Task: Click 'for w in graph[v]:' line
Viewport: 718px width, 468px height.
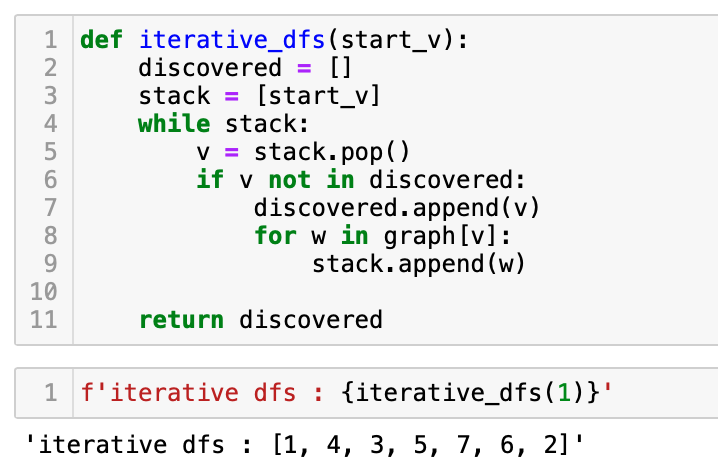Action: tap(382, 237)
